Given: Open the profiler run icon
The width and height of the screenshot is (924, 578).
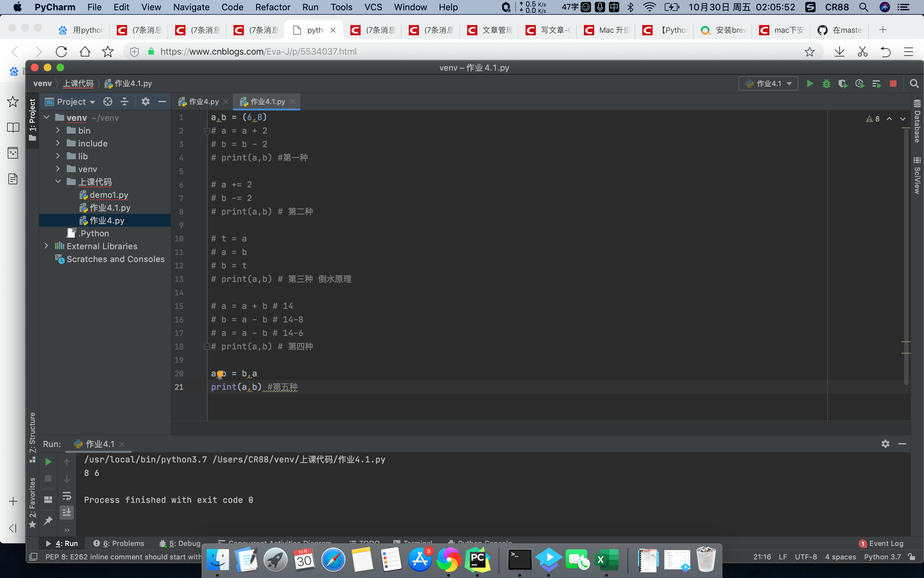Looking at the screenshot, I should point(860,84).
